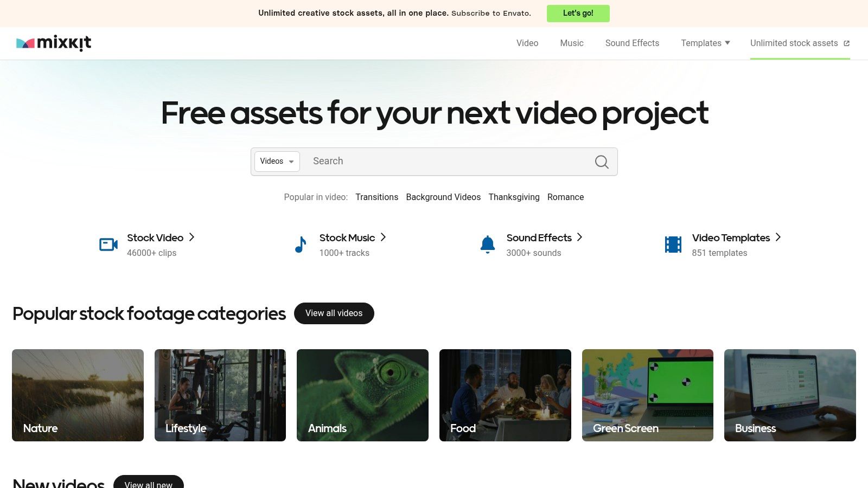Click the Stock Music note icon

click(300, 245)
